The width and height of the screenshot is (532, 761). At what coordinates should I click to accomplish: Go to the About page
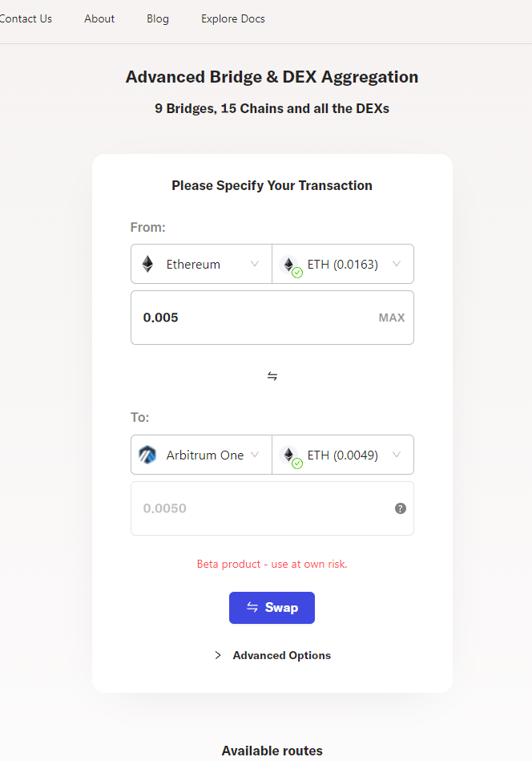[x=99, y=18]
